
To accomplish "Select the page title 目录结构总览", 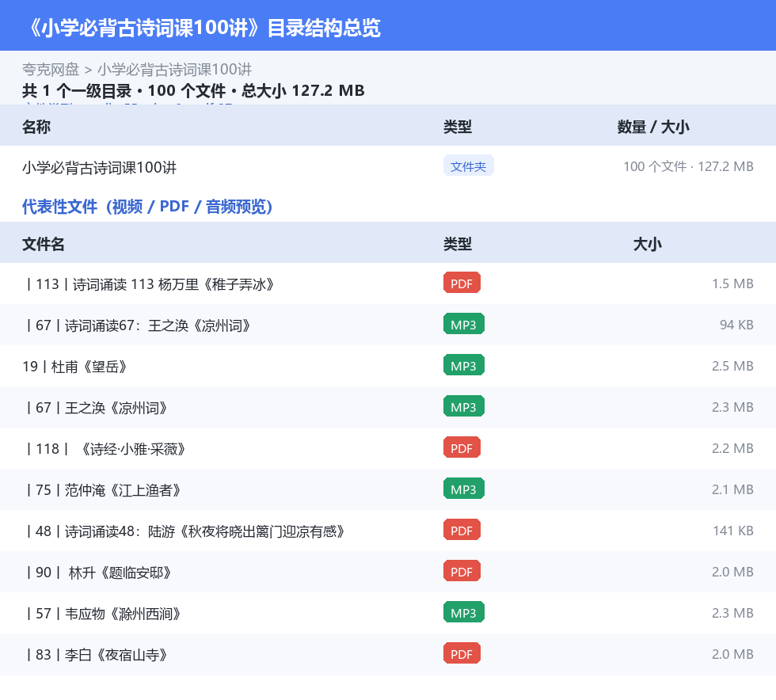I will tap(324, 27).
